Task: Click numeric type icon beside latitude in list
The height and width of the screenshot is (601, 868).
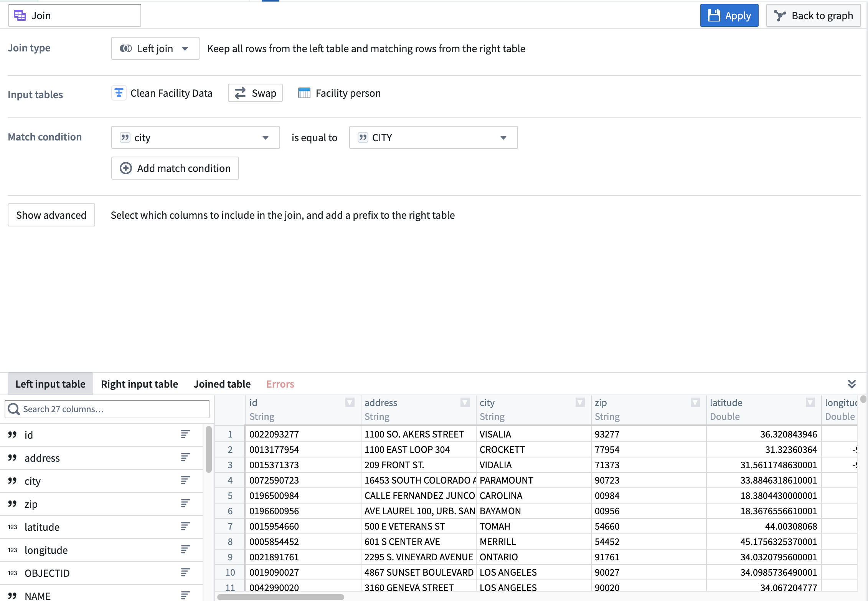Action: 12,527
